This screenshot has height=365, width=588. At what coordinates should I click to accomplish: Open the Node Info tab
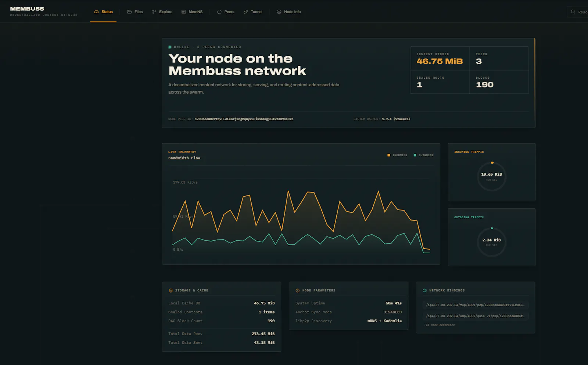click(x=288, y=12)
